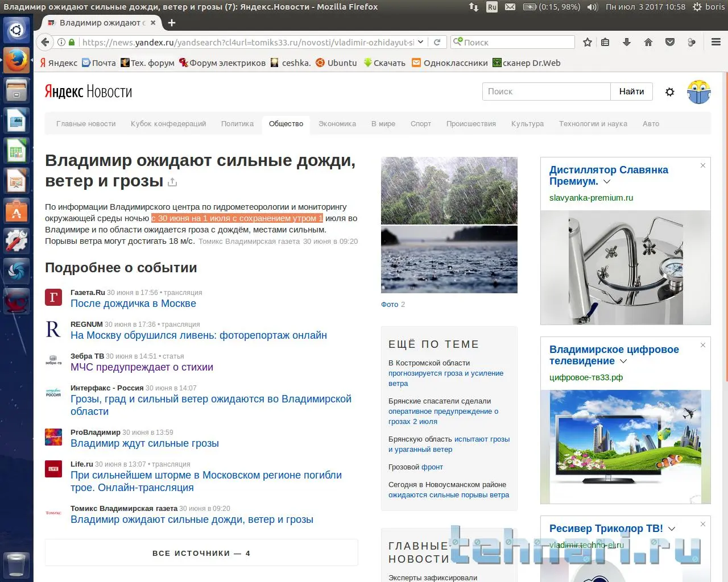Open the Фото 2 link
The height and width of the screenshot is (582, 728).
pos(393,305)
